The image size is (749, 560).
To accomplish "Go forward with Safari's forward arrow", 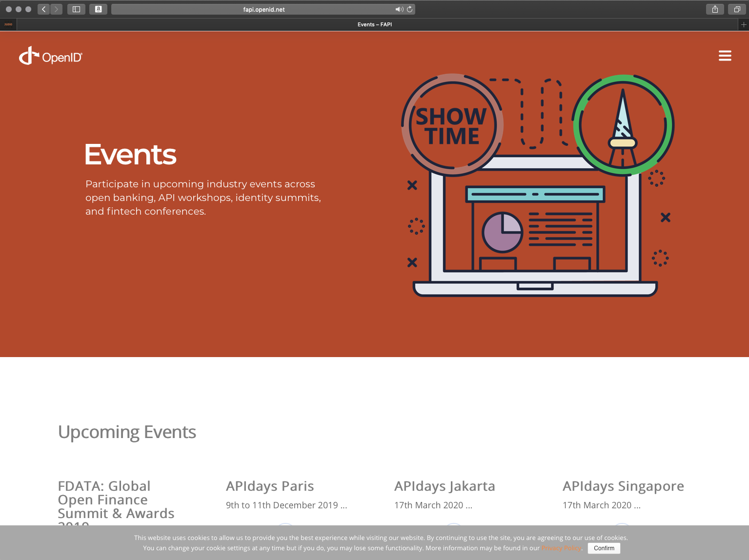I will tap(57, 9).
